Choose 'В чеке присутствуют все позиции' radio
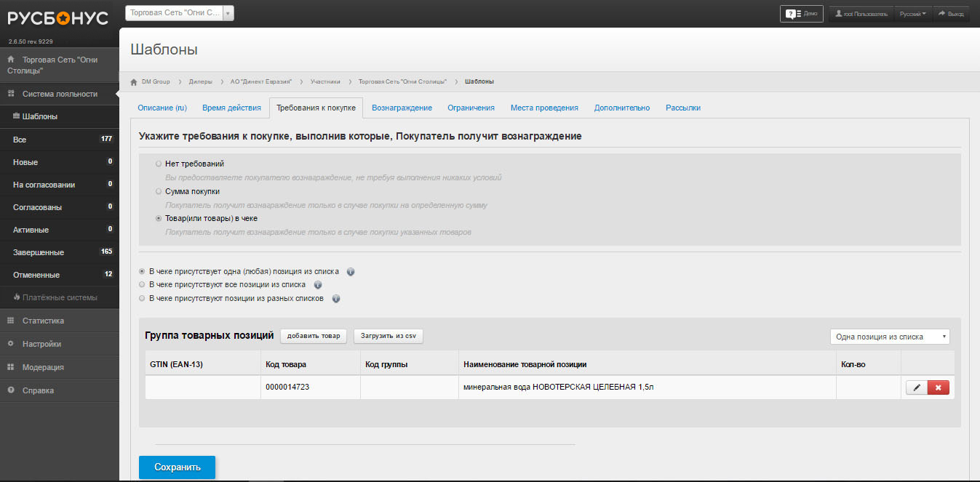The width and height of the screenshot is (980, 482). 142,285
